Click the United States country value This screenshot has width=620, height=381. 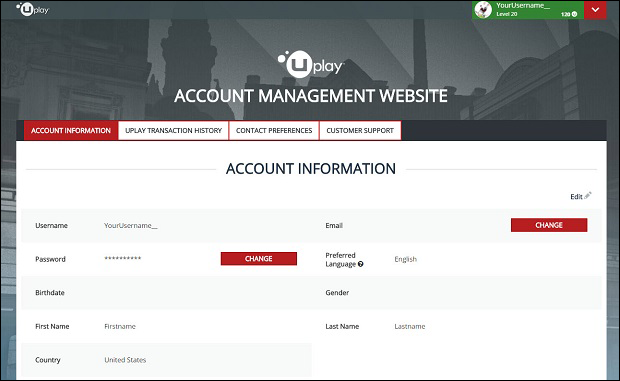125,360
